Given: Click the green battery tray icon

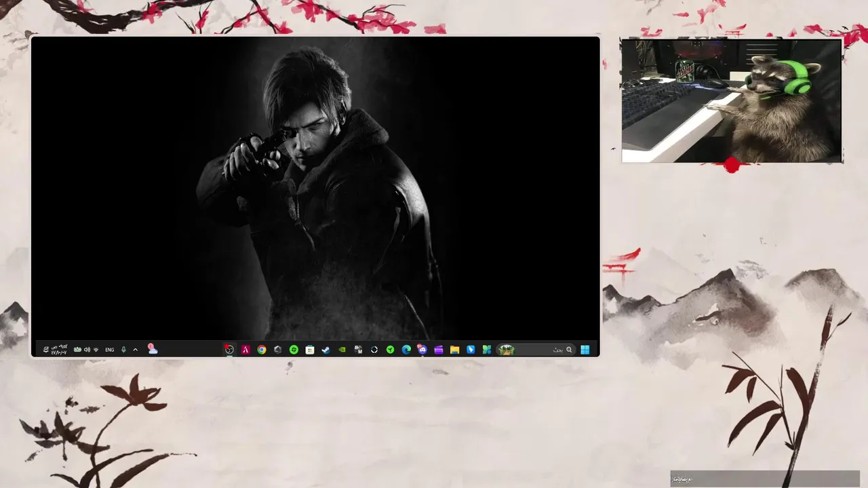Looking at the screenshot, I should point(77,350).
